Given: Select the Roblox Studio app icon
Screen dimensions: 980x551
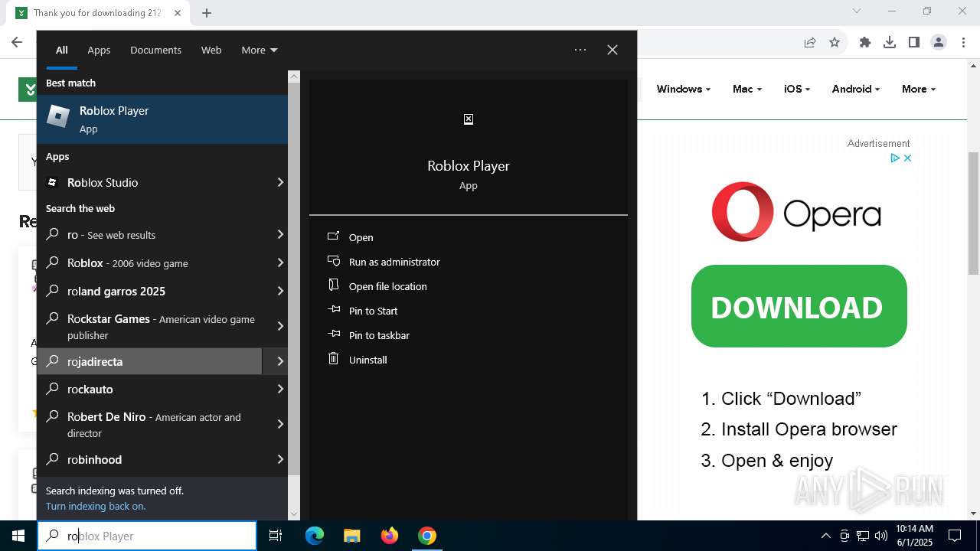Looking at the screenshot, I should [52, 182].
